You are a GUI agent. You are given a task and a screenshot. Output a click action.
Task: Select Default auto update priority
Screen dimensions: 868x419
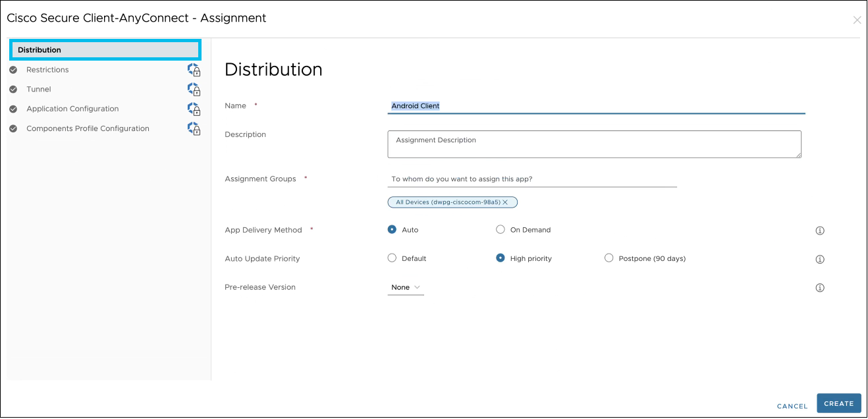[x=392, y=258]
